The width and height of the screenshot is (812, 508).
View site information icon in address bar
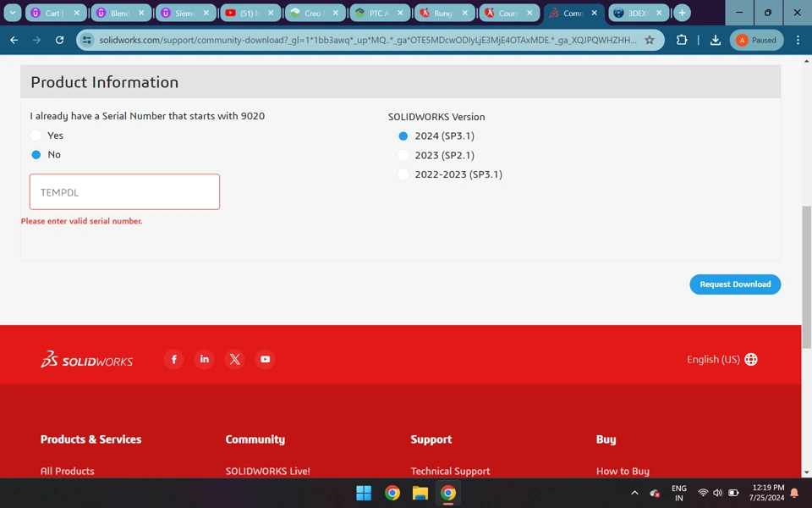point(87,40)
